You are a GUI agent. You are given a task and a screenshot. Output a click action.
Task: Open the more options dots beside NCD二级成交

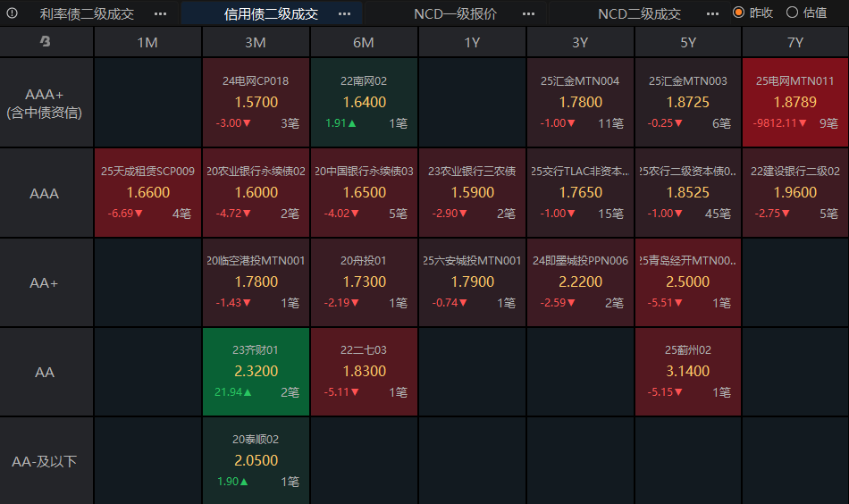point(712,13)
